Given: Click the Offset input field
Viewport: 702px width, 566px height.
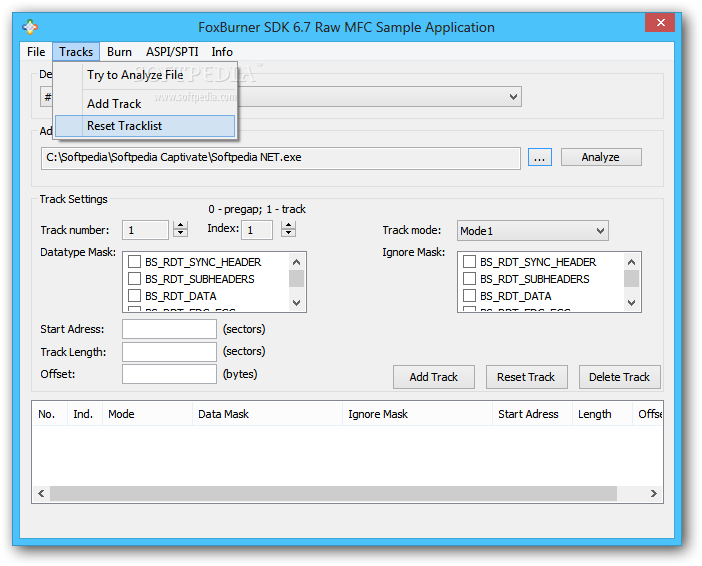Looking at the screenshot, I should click(169, 374).
